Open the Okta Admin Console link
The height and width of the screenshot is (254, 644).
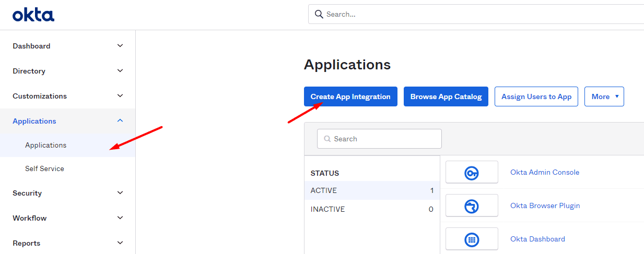coord(545,172)
